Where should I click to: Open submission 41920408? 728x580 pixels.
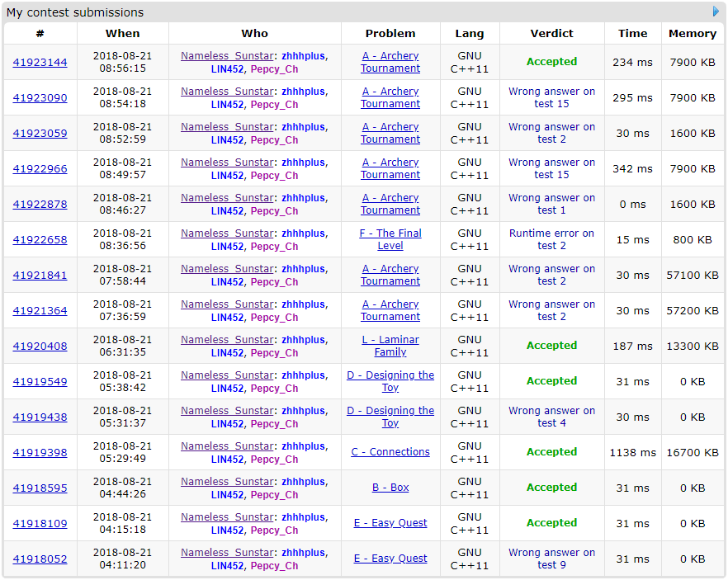pos(40,347)
